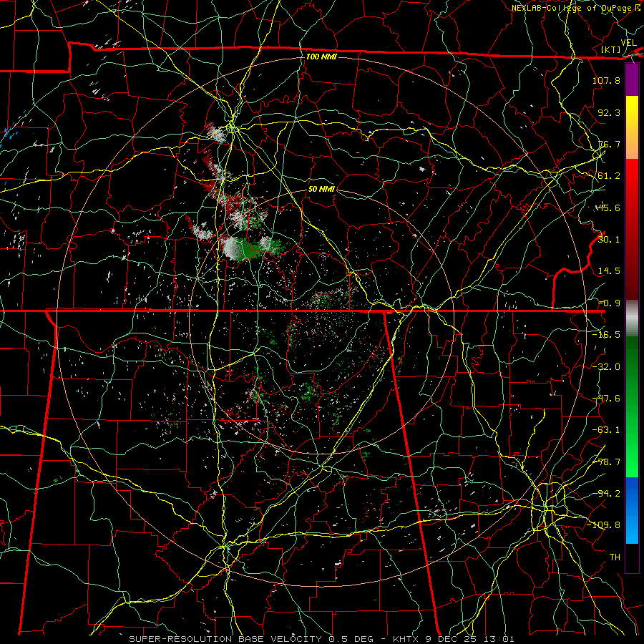Click the KHTX 9 DEC 25 13:01 timestamp

pyautogui.click(x=453, y=639)
